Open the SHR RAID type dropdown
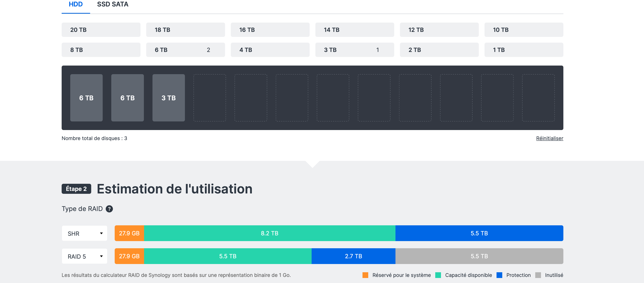This screenshot has width=644, height=283. (85, 233)
